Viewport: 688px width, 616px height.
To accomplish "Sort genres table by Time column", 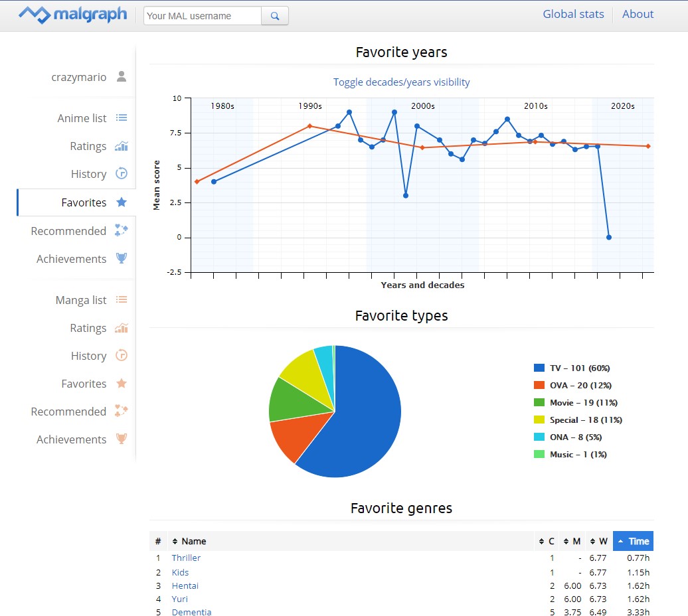I will tap(633, 541).
